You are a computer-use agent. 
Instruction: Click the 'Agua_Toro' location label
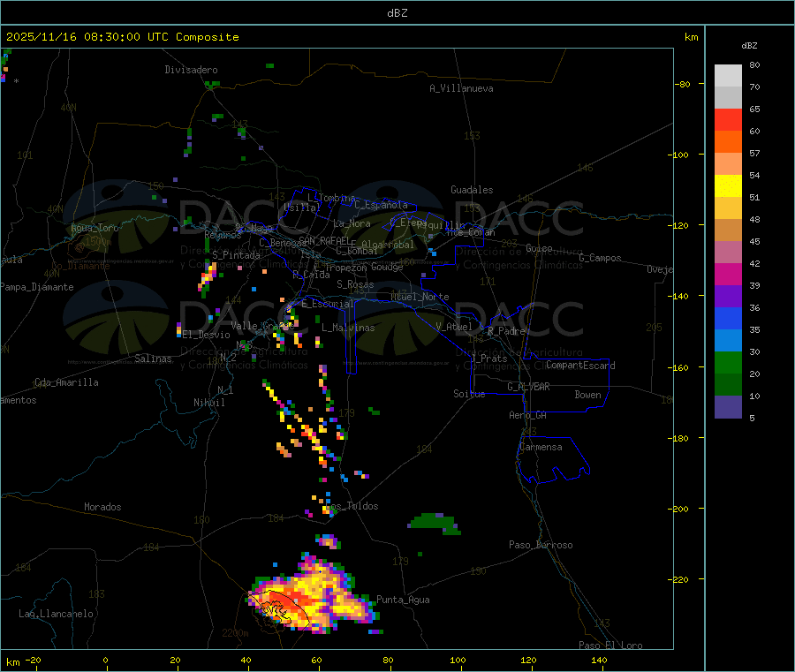point(95,228)
